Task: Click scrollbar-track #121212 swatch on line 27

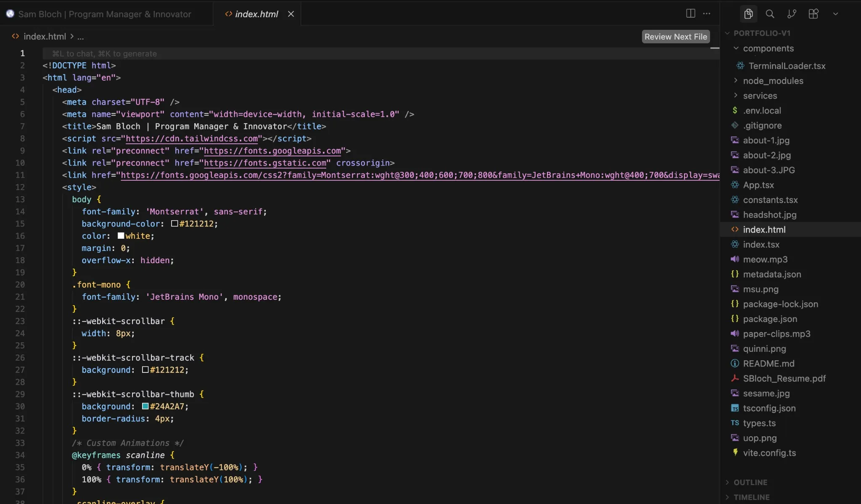Action: (145, 370)
